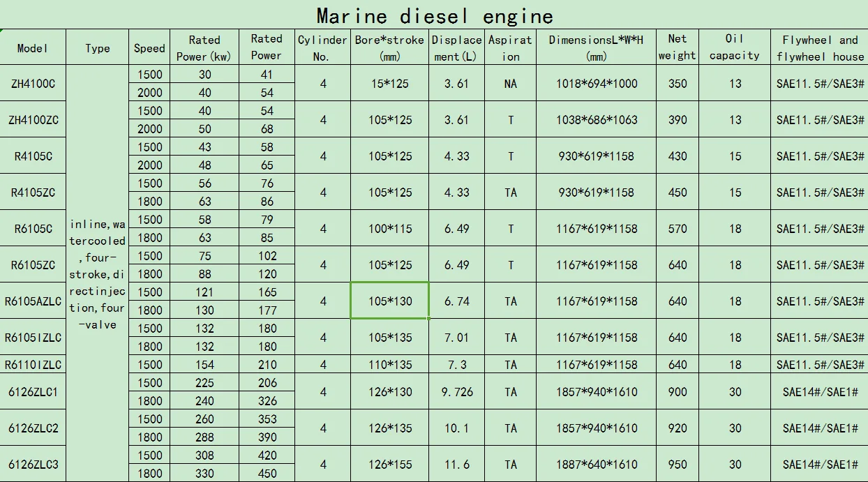Image resolution: width=868 pixels, height=482 pixels.
Task: Click the net weight 570 cell
Action: pos(677,229)
